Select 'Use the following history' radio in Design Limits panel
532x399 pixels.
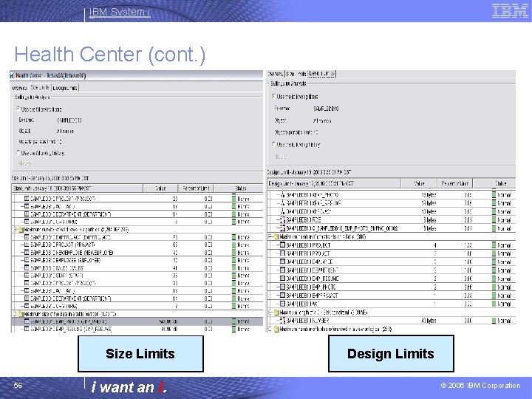pyautogui.click(x=273, y=144)
